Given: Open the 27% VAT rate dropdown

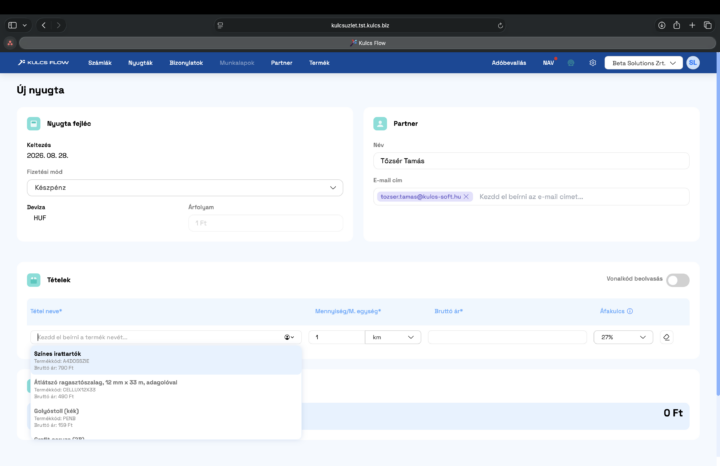Looking at the screenshot, I should pos(623,337).
